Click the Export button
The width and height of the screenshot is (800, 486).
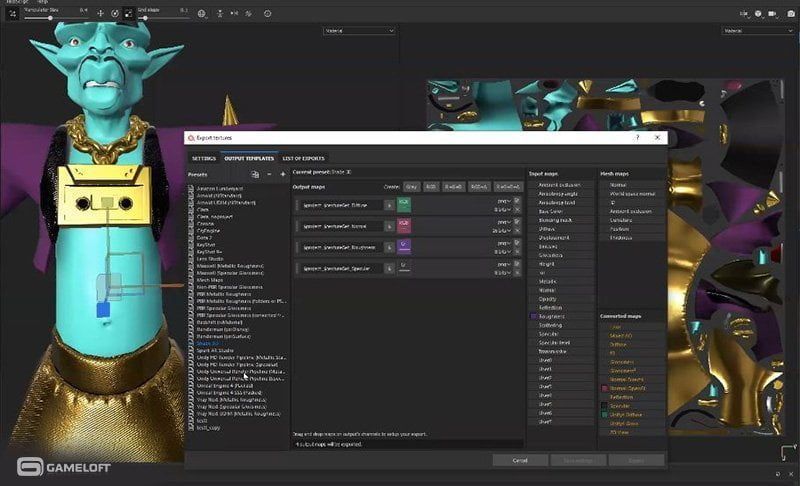point(636,461)
